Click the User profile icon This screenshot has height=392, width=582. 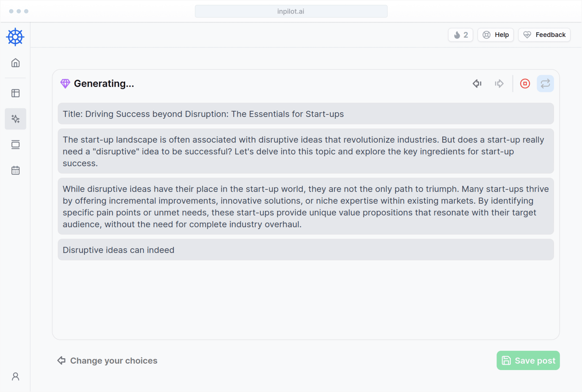click(x=15, y=376)
